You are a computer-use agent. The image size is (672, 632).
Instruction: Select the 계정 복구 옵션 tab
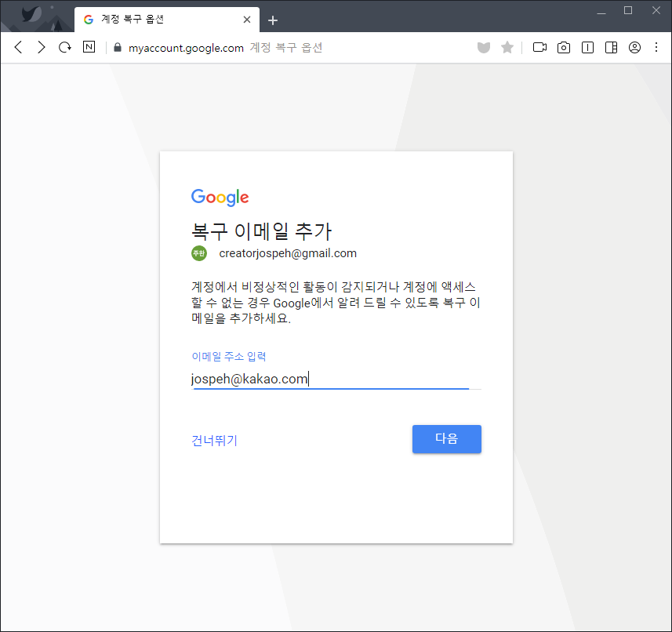[167, 20]
